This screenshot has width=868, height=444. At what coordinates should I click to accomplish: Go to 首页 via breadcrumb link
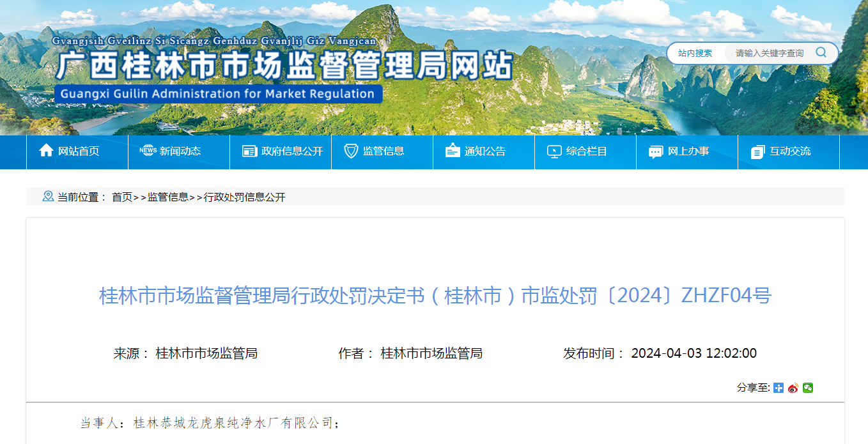click(122, 197)
